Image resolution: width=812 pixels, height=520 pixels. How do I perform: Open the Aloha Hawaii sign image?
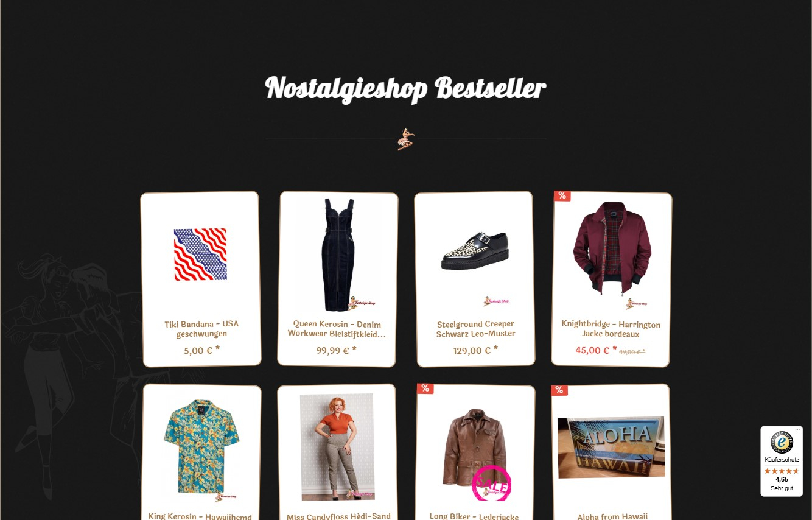pos(611,448)
